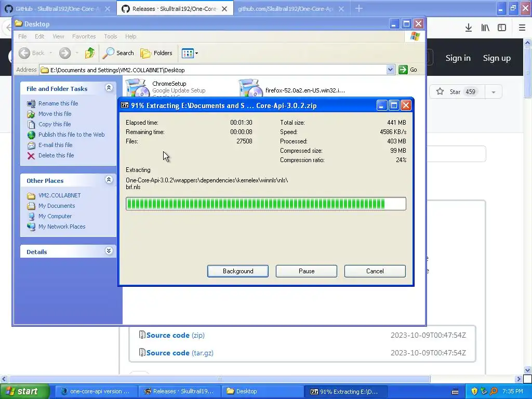
Task: Open the Tools menu in Explorer
Action: [x=111, y=36]
